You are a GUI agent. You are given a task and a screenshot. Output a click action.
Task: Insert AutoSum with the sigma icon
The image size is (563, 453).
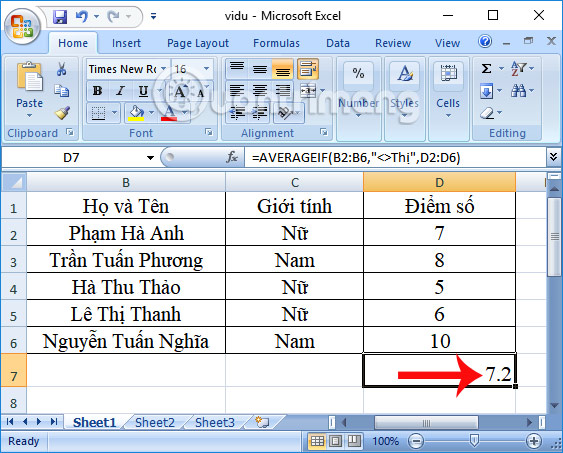(x=487, y=68)
